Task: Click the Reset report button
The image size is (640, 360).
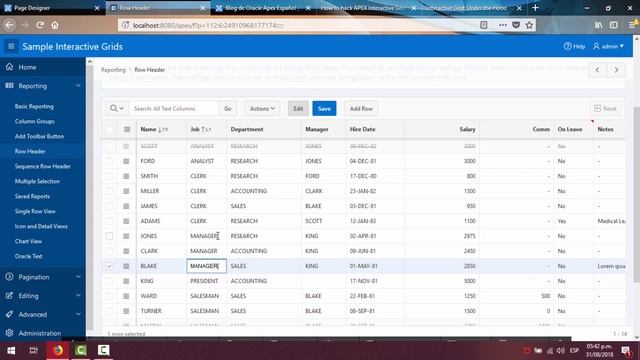Action: 605,108
